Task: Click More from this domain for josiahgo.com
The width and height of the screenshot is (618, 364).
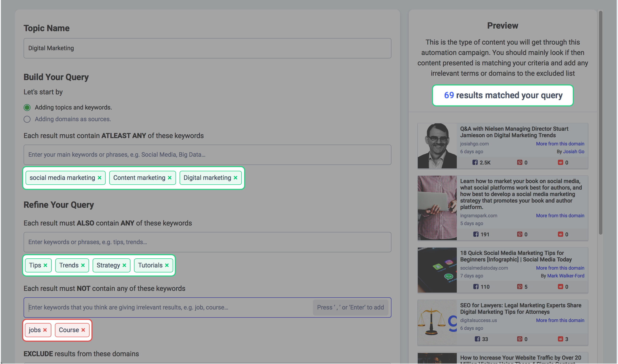Action: 560,144
